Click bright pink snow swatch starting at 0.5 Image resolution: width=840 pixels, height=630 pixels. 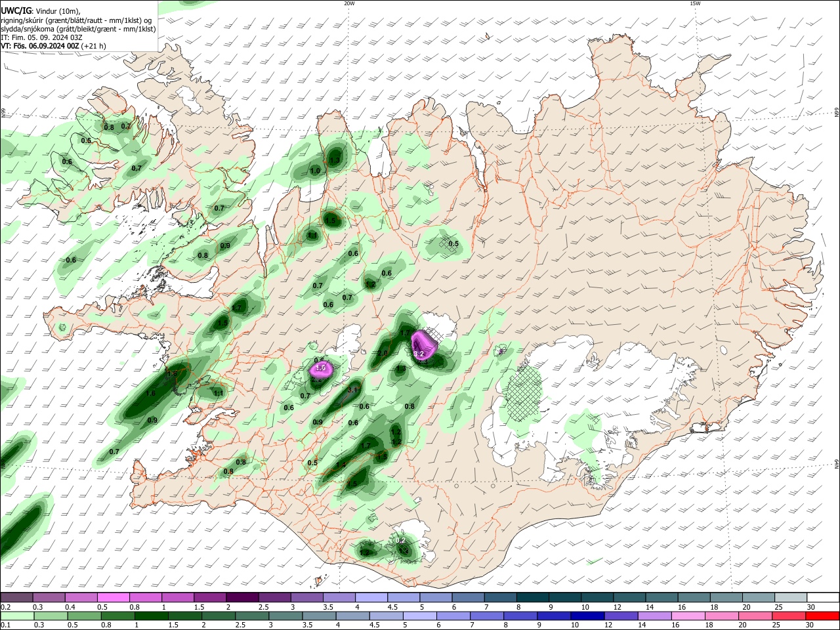tap(113, 597)
